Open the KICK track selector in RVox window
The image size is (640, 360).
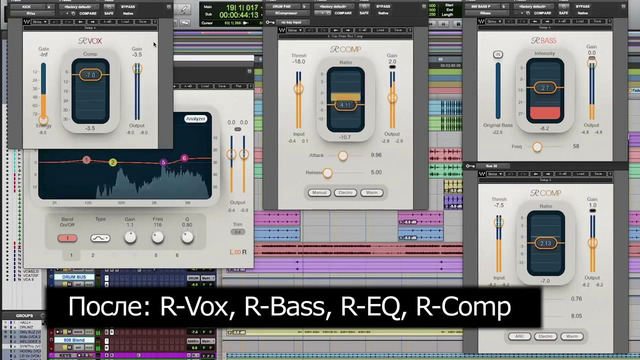click(27, 7)
